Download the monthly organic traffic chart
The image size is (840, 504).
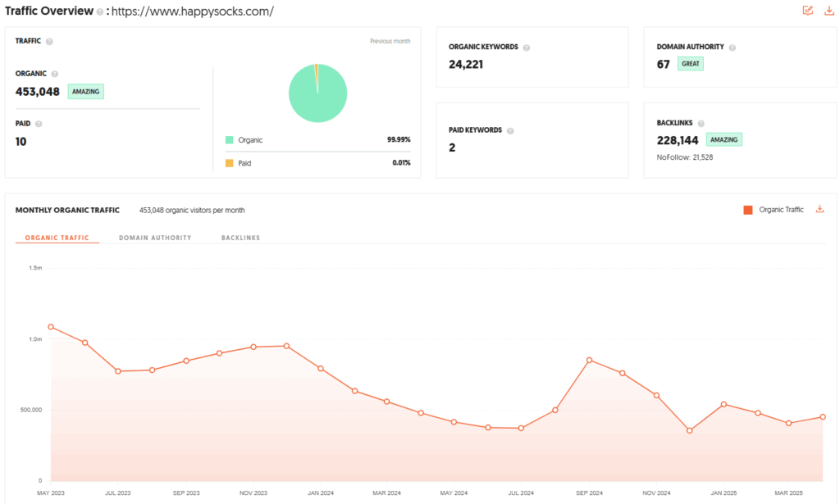819,209
